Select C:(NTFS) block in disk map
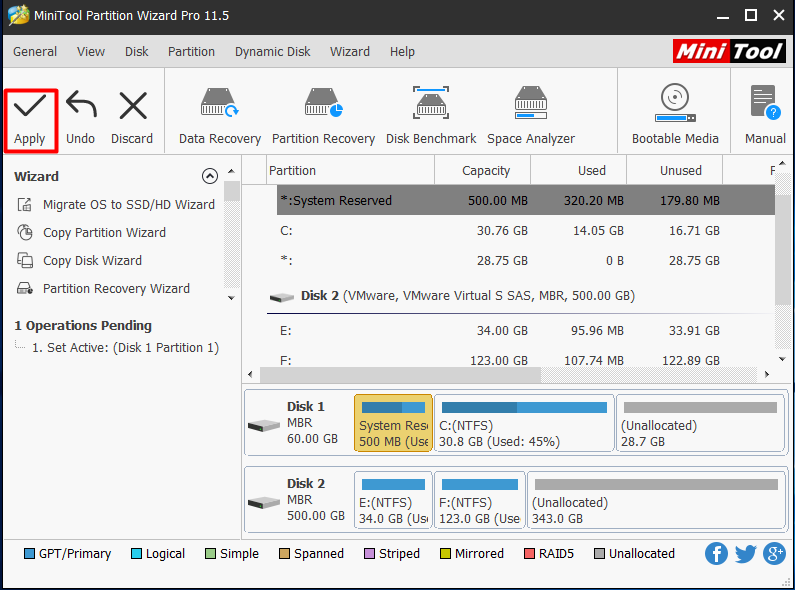 coord(524,423)
